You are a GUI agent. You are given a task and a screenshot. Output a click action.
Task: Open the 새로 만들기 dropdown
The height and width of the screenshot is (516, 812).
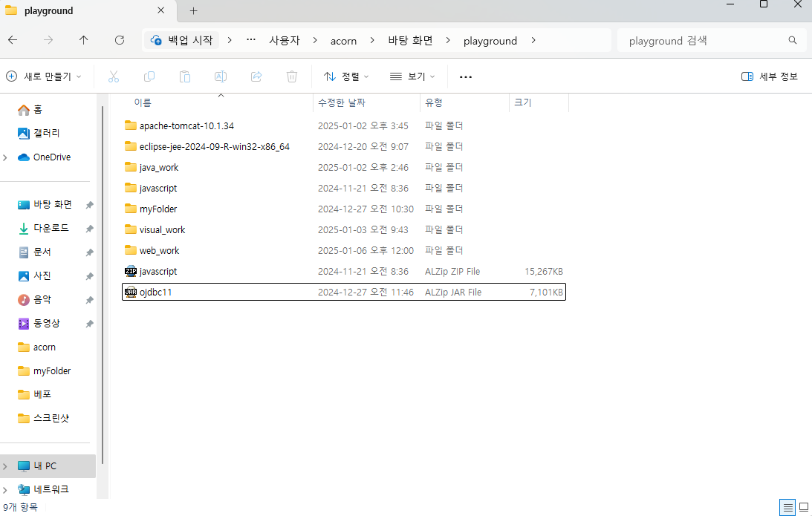(x=44, y=76)
